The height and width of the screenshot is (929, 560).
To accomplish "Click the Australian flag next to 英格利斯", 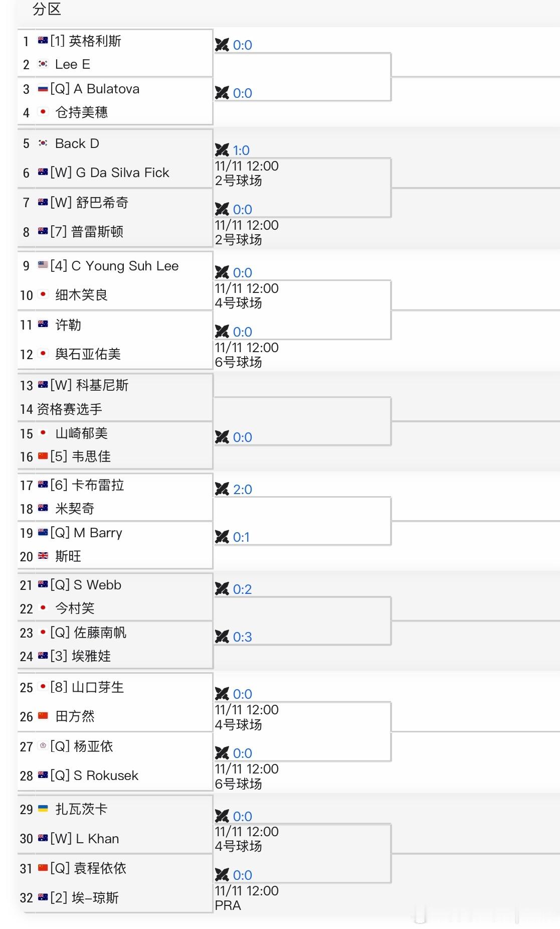I will tap(43, 41).
